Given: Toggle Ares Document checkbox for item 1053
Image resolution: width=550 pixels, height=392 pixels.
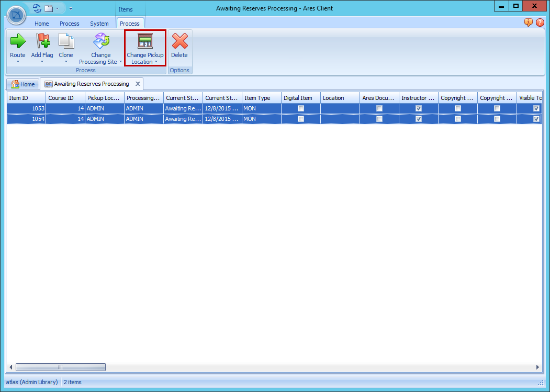Looking at the screenshot, I should coord(379,108).
